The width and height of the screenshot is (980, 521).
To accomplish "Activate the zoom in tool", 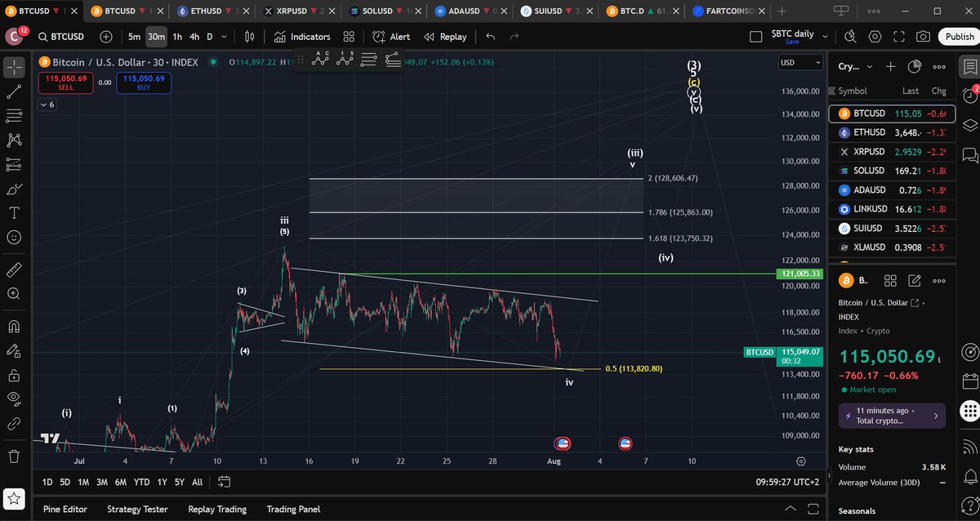I will (14, 293).
